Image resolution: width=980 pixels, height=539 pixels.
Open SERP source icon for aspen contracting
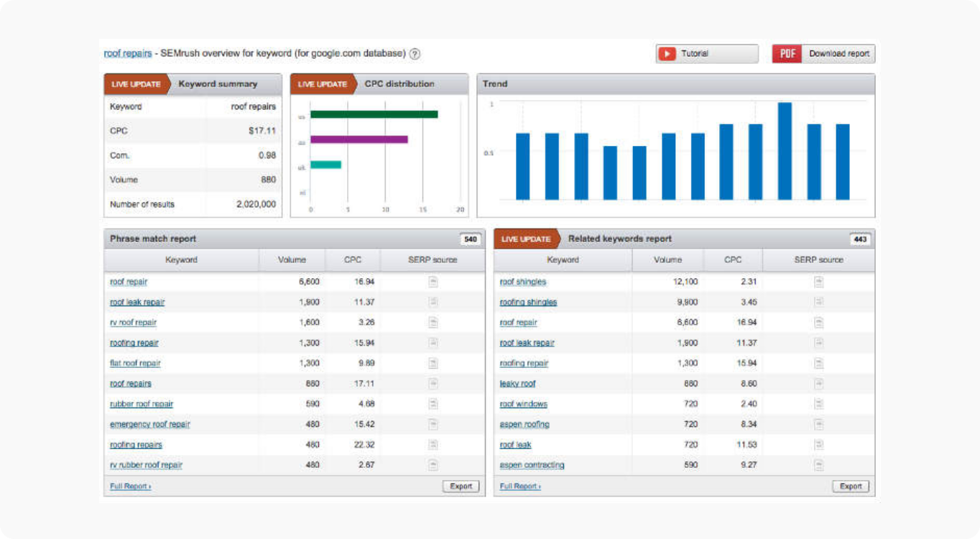(x=819, y=465)
